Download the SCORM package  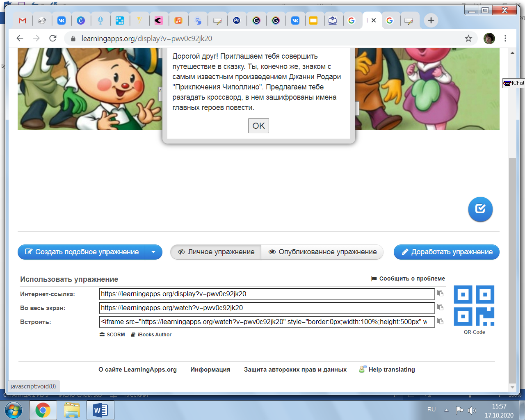112,335
